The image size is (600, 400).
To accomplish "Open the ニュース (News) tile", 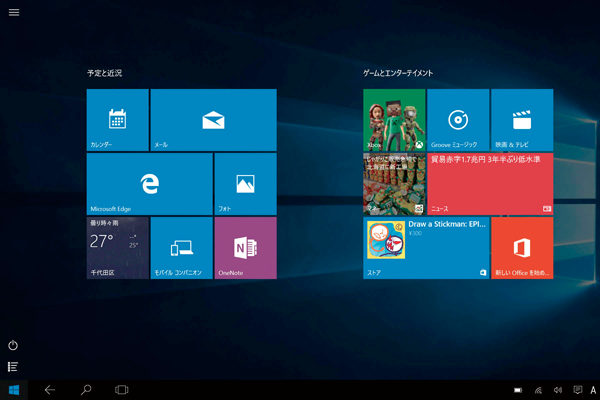I will (x=490, y=184).
